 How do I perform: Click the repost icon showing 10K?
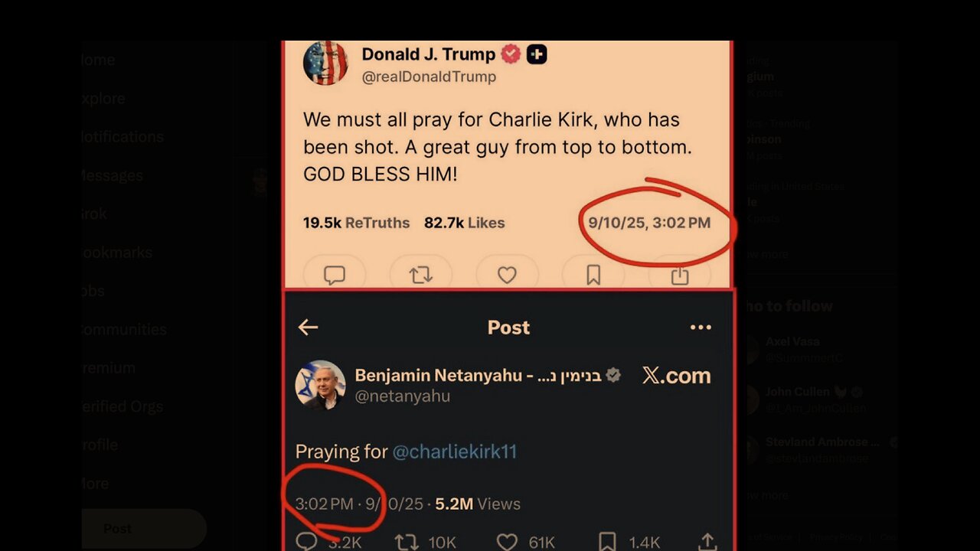click(x=406, y=542)
